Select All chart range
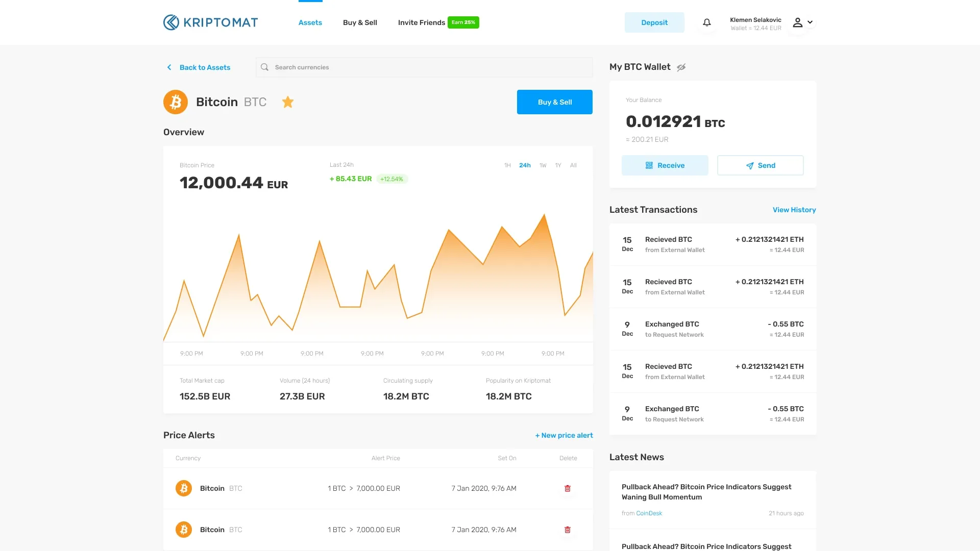Screen dimensions: 980x551 tap(573, 165)
